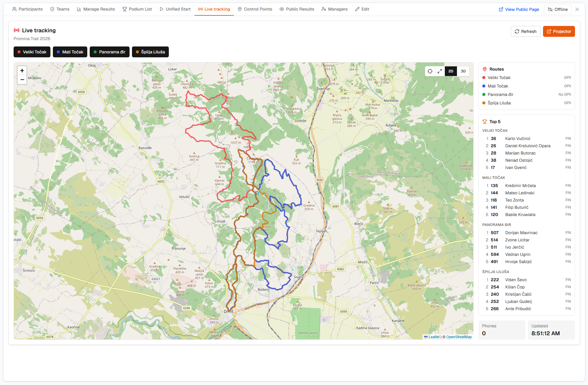Open the Projector view
This screenshot has width=588, height=385.
click(x=559, y=31)
